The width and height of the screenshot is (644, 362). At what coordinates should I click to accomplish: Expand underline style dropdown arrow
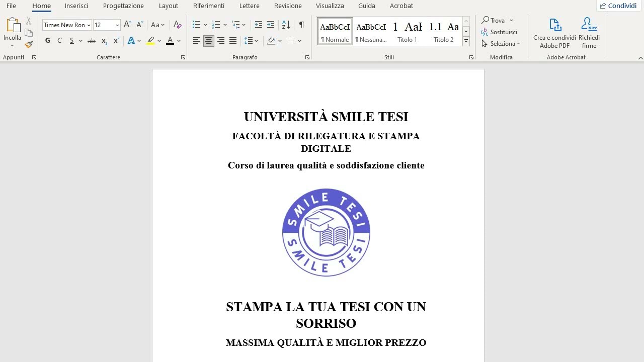click(x=80, y=41)
